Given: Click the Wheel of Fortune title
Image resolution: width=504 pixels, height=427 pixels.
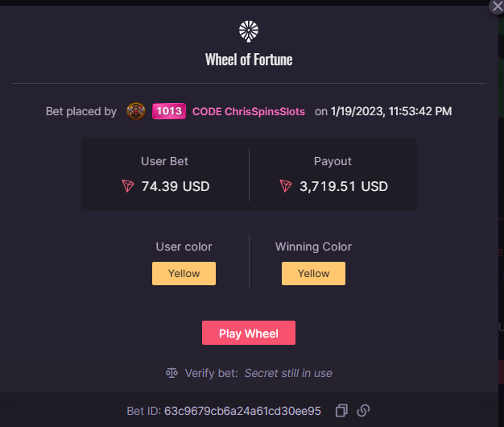Looking at the screenshot, I should coord(249,60).
